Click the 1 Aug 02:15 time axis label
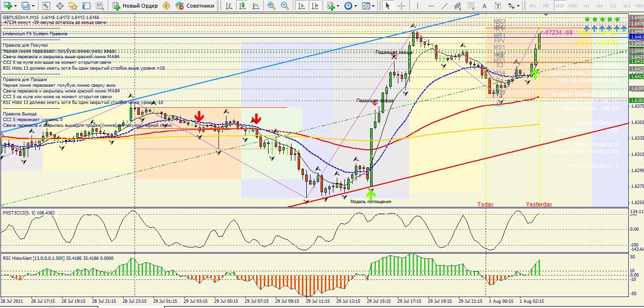The width and height of the screenshot is (644, 308). point(532,301)
